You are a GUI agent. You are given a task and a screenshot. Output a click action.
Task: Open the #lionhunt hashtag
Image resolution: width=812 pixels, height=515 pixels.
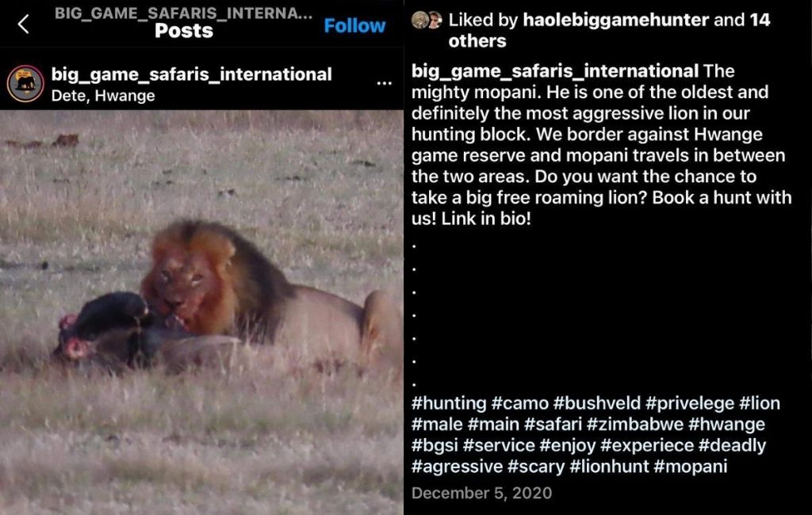(x=609, y=467)
